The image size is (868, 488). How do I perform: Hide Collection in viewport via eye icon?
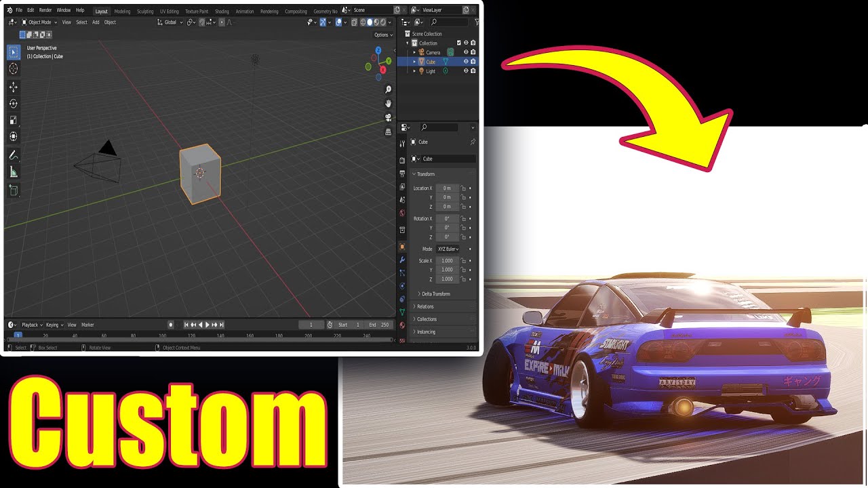click(x=466, y=43)
